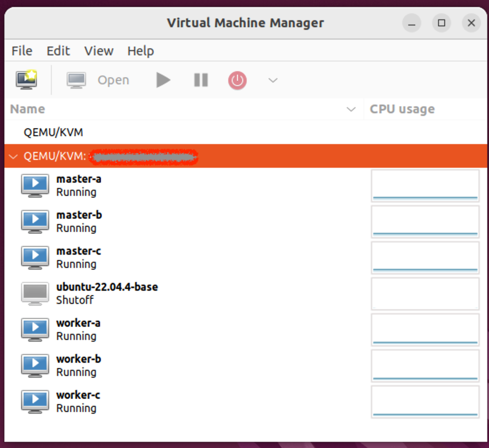Click the master-b VM monitor icon
489x448 pixels.
35,221
